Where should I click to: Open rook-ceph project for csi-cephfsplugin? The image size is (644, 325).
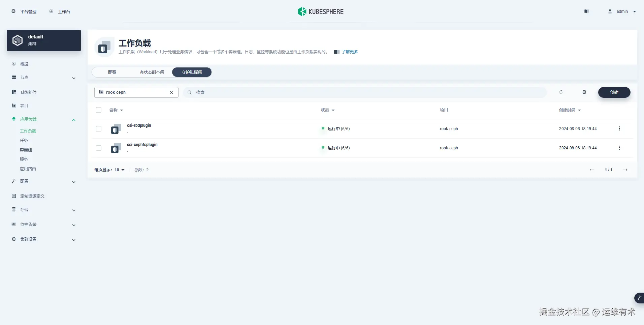click(x=449, y=148)
